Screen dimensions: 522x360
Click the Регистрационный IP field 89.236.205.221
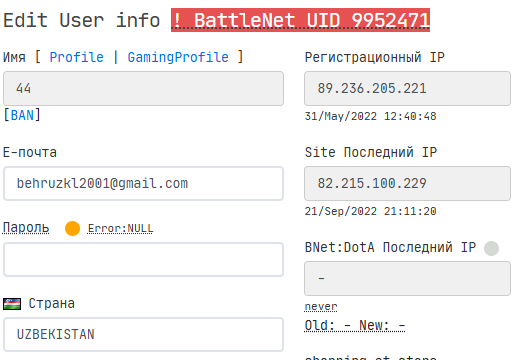pyautogui.click(x=407, y=88)
